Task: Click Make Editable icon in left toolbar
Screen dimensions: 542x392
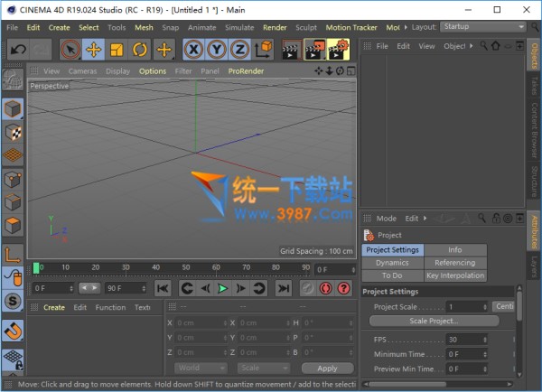Action: 13,79
